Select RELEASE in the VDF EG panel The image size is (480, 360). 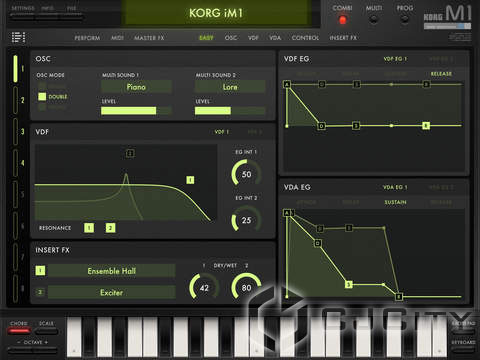(441, 74)
